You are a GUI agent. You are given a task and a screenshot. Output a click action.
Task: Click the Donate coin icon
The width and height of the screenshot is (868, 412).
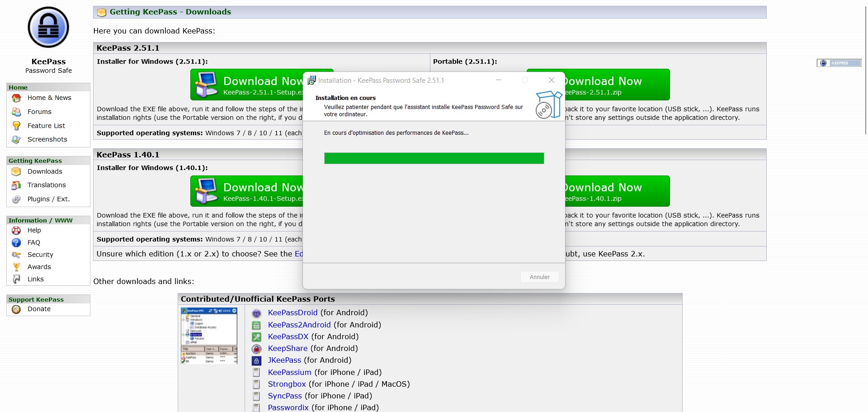coord(17,309)
